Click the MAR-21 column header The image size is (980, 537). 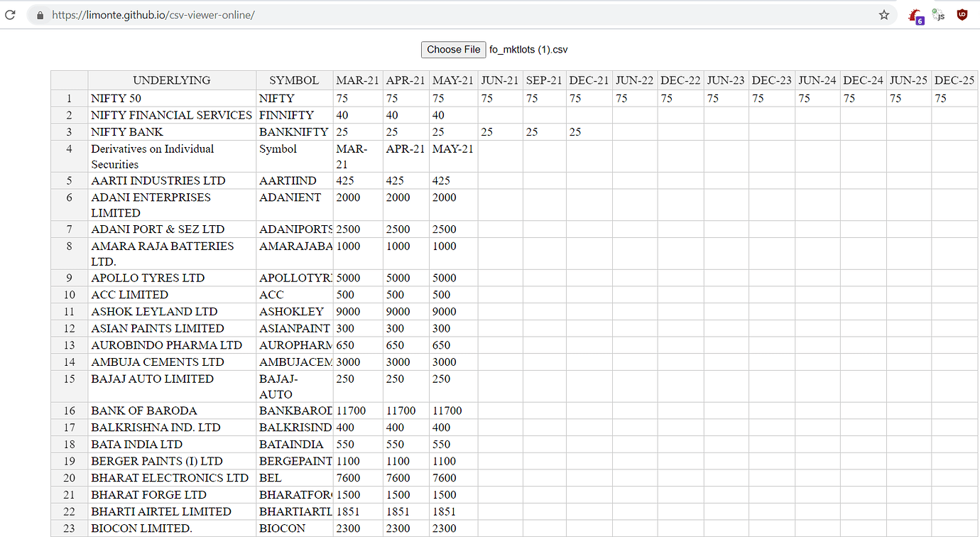click(358, 80)
